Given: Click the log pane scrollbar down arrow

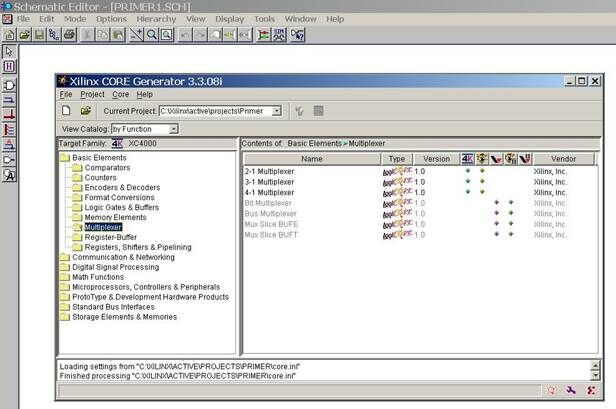Looking at the screenshot, I should coord(595,376).
